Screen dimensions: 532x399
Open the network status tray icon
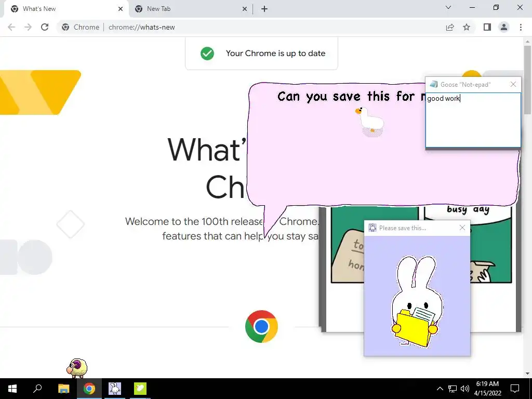[453, 389]
